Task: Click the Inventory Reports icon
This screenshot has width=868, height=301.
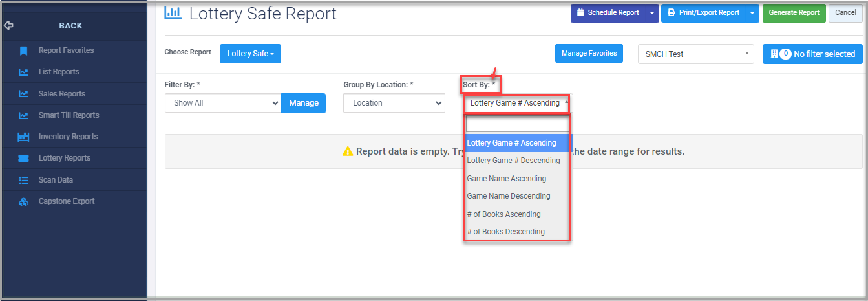Action: pos(23,137)
